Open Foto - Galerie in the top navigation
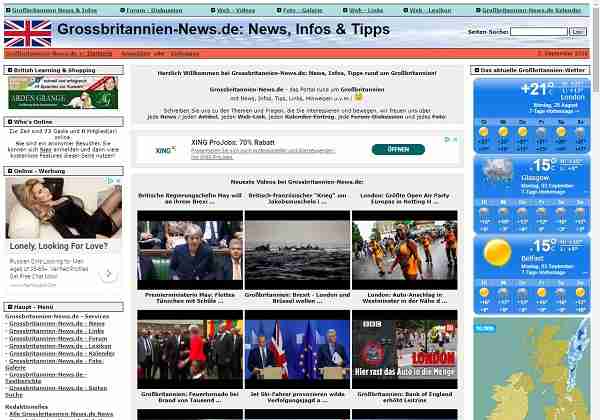This screenshot has height=420, width=600. click(x=303, y=10)
